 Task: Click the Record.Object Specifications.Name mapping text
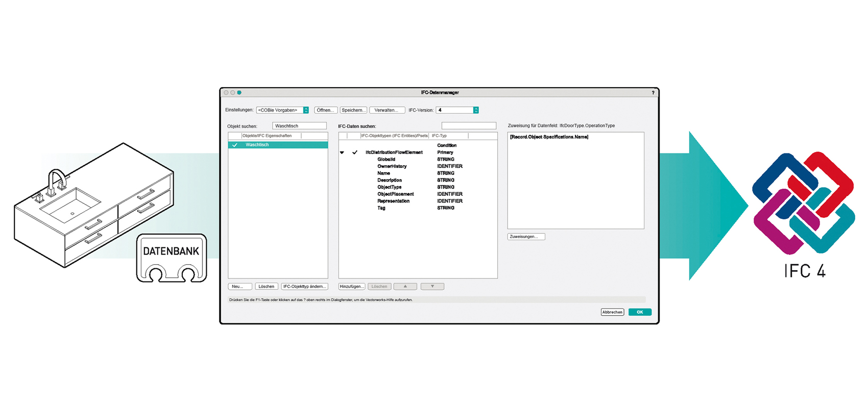click(x=549, y=137)
